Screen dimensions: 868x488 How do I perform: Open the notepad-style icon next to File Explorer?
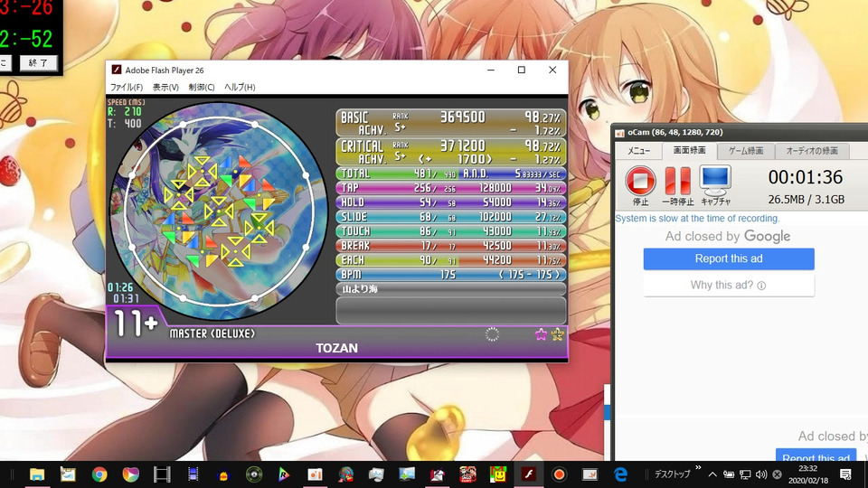point(68,474)
